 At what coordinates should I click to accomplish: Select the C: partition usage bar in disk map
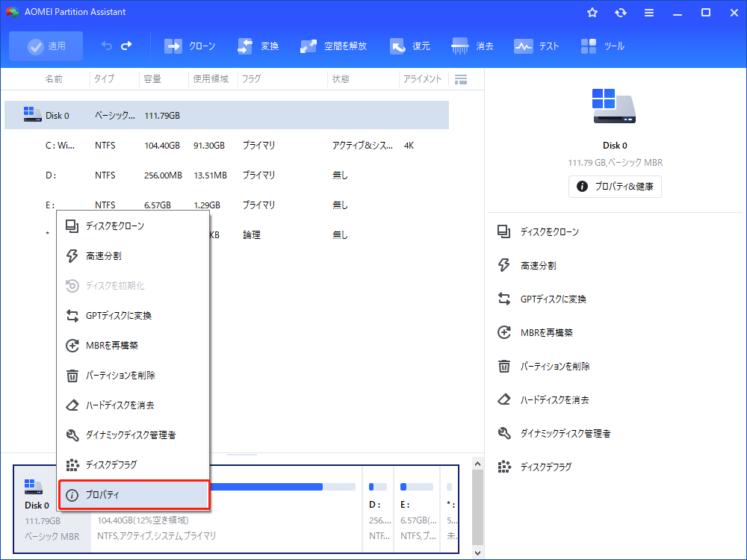click(283, 487)
